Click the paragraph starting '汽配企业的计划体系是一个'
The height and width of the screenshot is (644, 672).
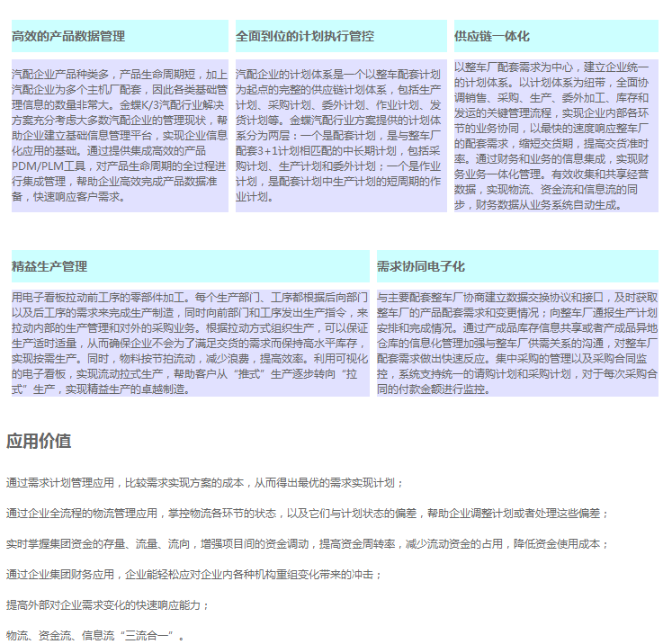point(338,136)
